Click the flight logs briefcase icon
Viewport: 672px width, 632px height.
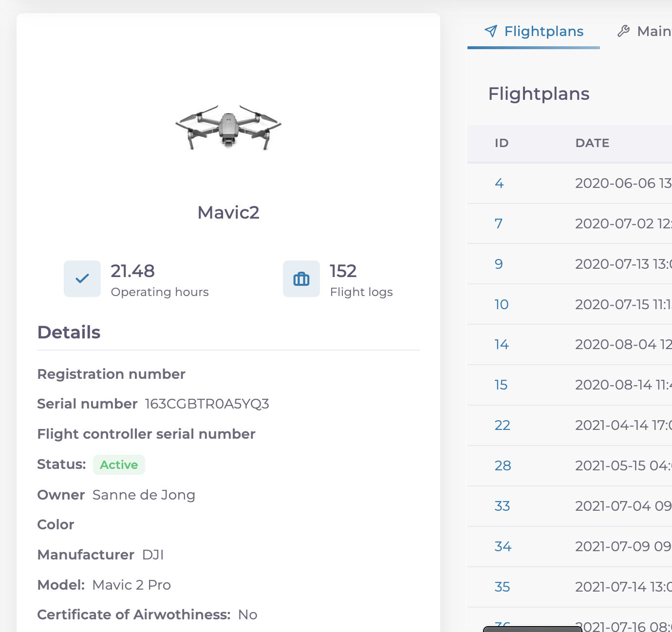point(301,279)
